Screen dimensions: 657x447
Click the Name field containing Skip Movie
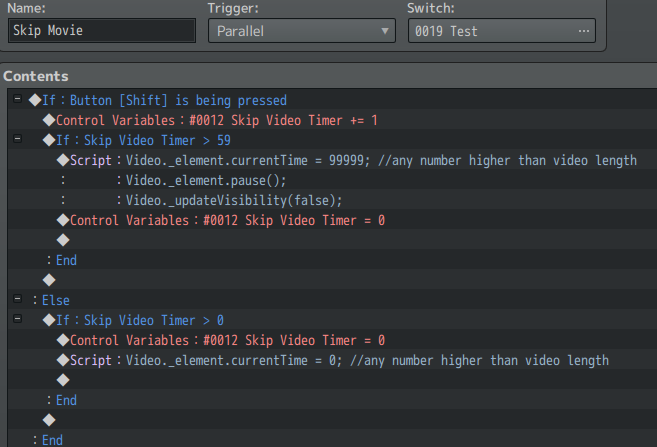click(101, 31)
